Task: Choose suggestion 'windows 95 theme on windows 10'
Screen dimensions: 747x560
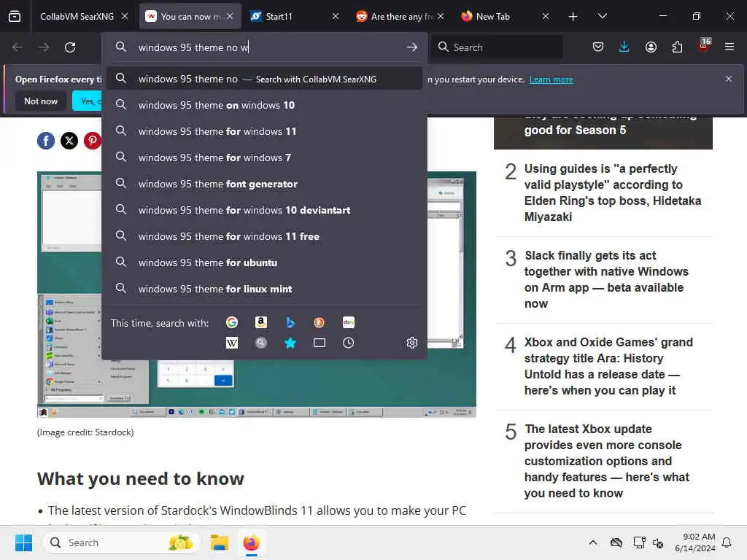Action: point(264,105)
